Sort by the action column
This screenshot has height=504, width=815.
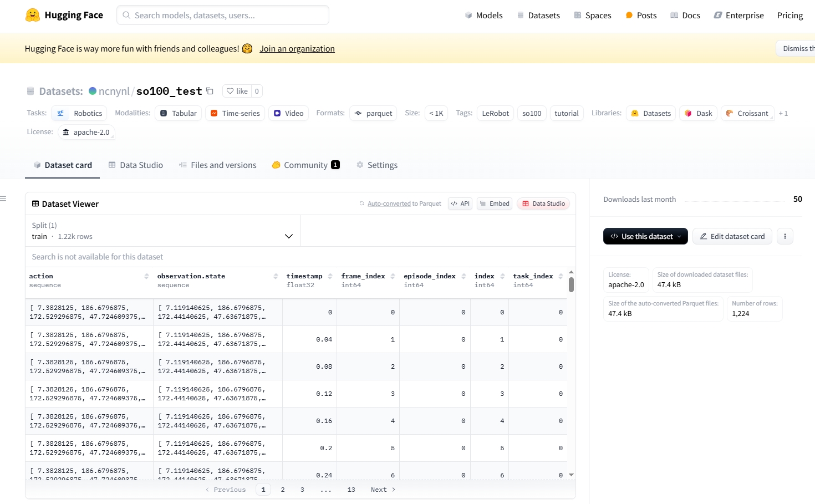coord(146,276)
